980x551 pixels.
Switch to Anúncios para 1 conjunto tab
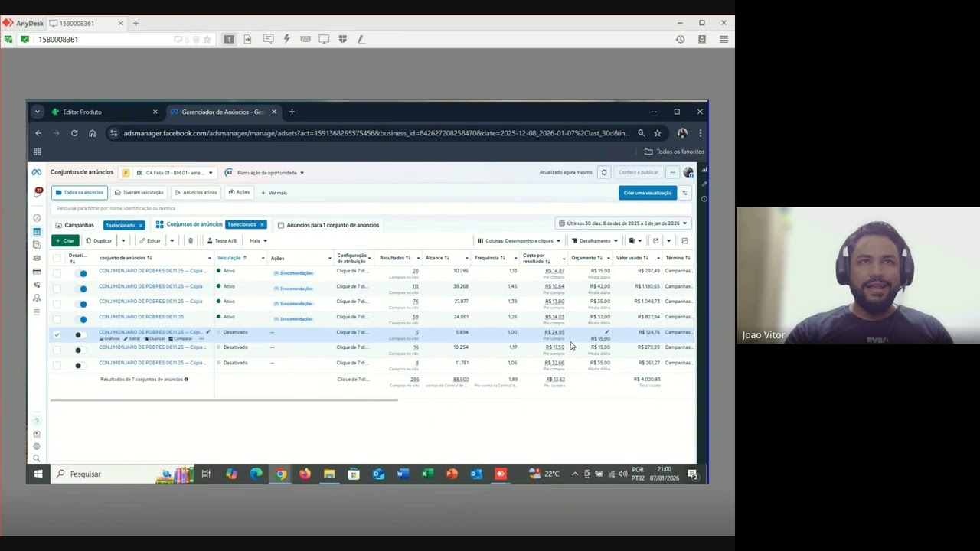pyautogui.click(x=328, y=225)
